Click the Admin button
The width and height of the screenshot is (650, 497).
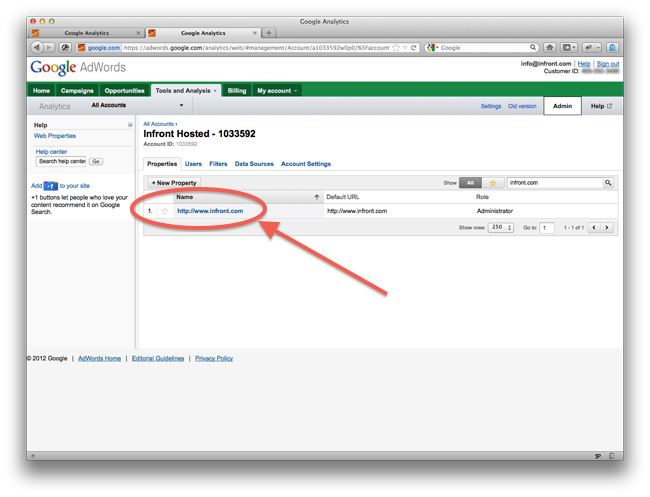pos(563,106)
